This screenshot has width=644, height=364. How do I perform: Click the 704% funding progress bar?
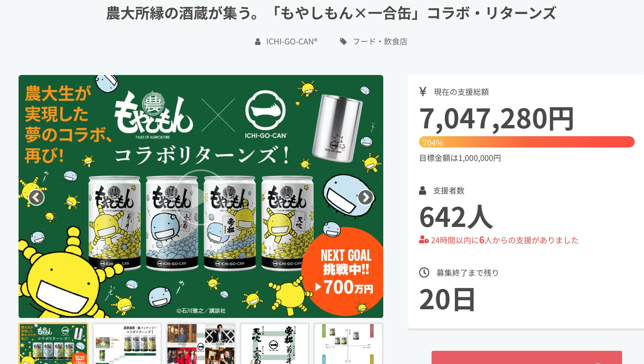coord(527,142)
